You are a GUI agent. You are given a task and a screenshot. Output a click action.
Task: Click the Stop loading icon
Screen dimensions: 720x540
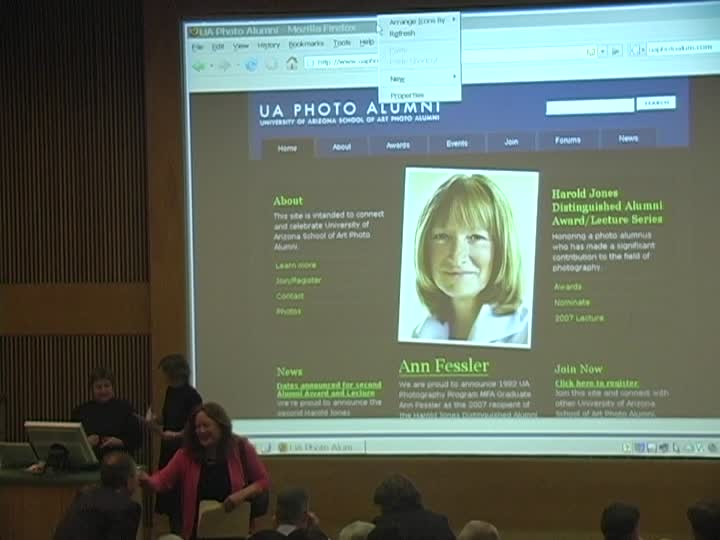click(272, 64)
